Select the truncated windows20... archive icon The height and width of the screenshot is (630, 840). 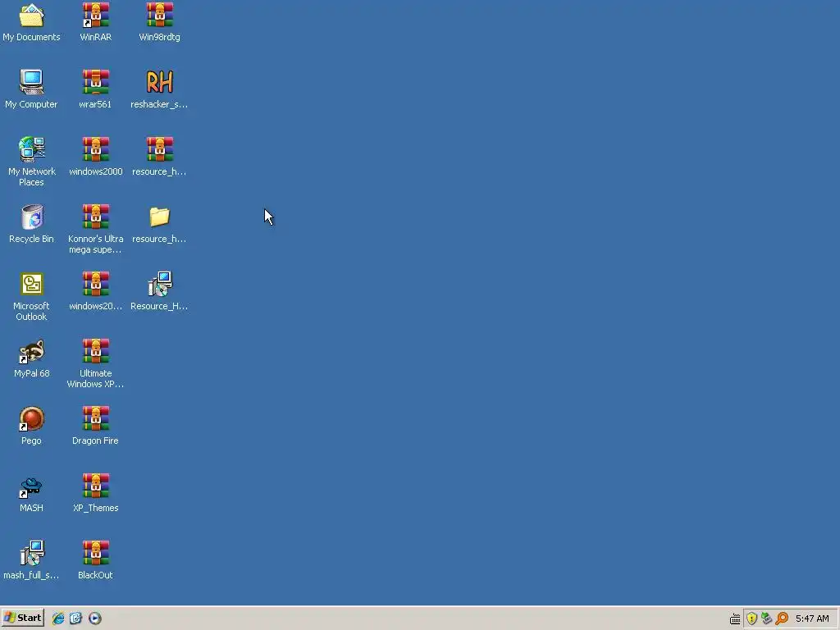[x=95, y=284]
